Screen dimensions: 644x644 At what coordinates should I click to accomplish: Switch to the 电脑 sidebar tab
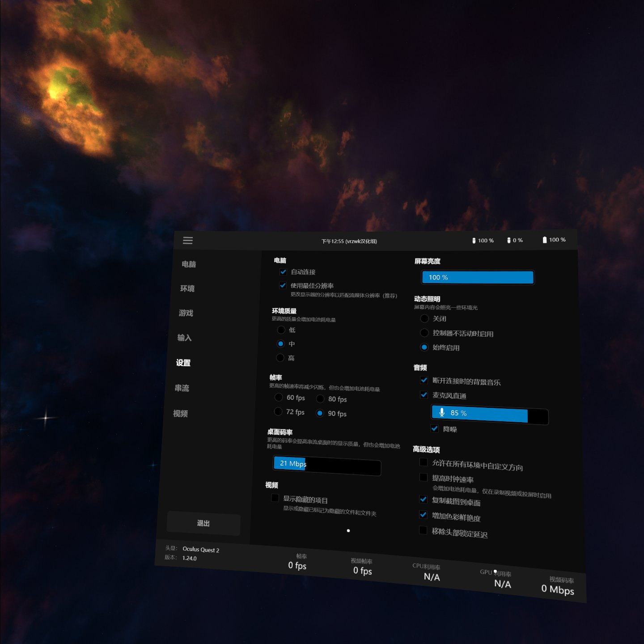coord(189,264)
